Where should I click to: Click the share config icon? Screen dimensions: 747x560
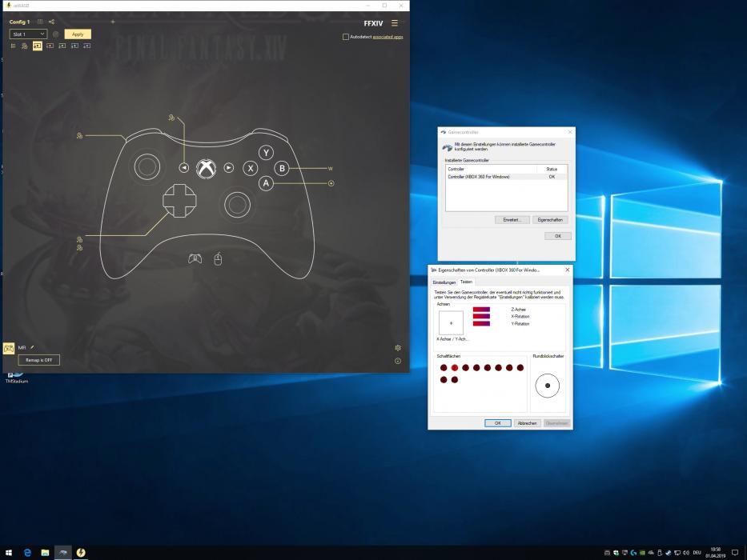point(52,22)
